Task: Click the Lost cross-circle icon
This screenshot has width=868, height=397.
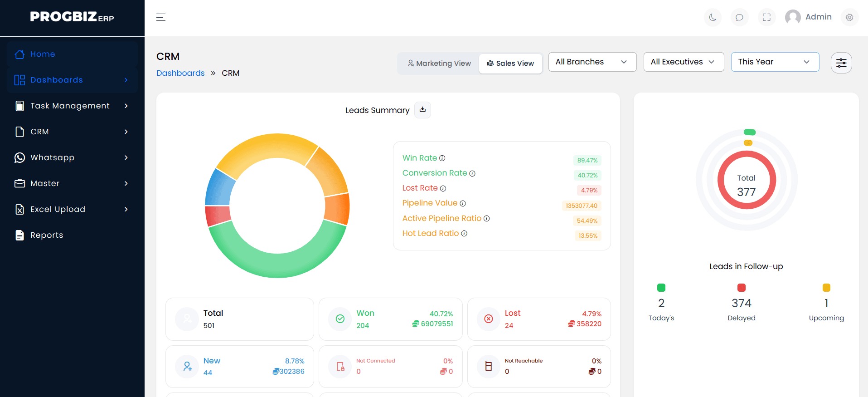Action: click(x=489, y=319)
